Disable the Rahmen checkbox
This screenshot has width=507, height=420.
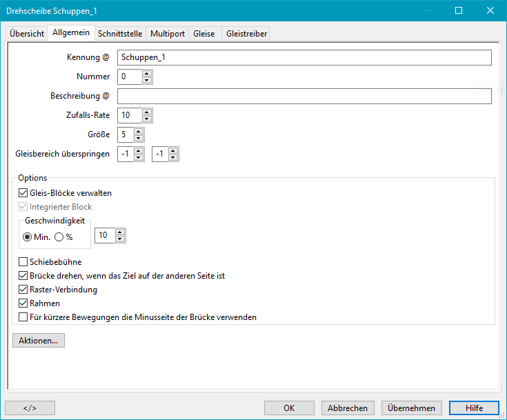click(23, 303)
